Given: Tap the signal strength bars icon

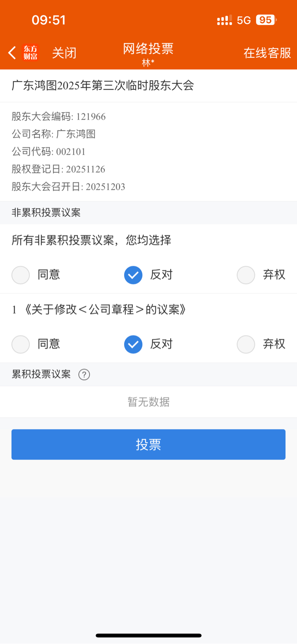Looking at the screenshot, I should (x=224, y=20).
